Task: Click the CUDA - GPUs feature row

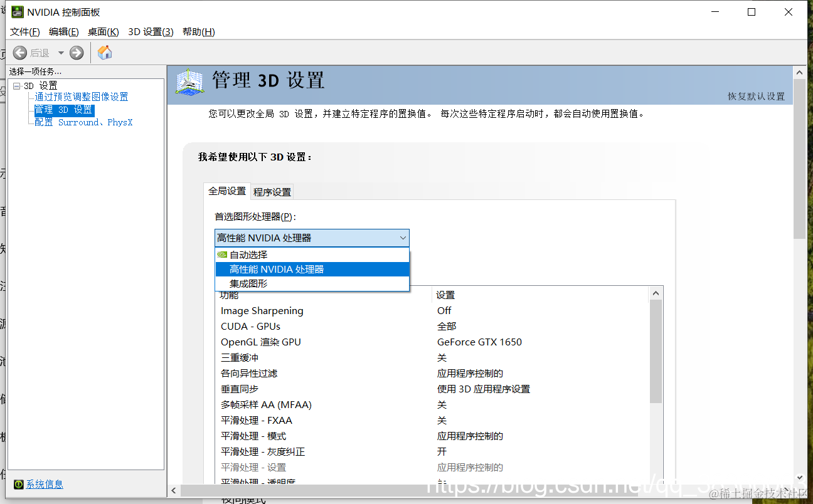Action: 432,327
